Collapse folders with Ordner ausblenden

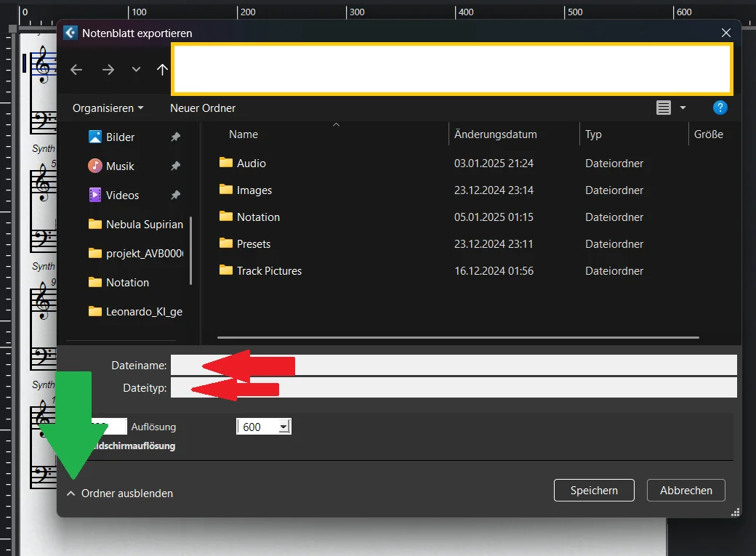(119, 493)
